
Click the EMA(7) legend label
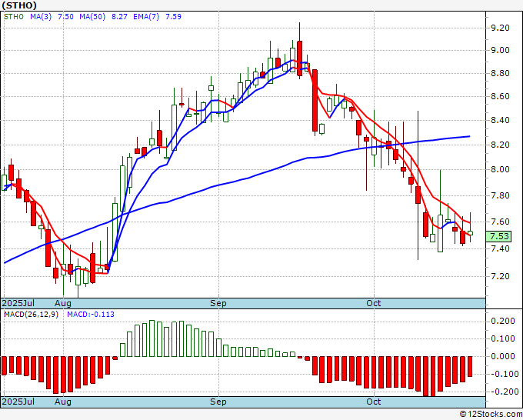pyautogui.click(x=146, y=16)
